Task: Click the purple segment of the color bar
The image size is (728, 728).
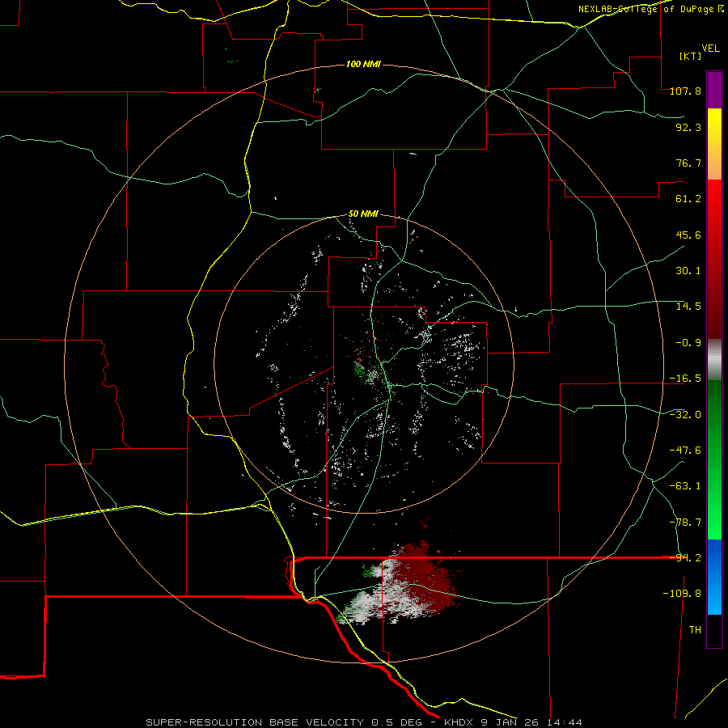Action: (714, 90)
